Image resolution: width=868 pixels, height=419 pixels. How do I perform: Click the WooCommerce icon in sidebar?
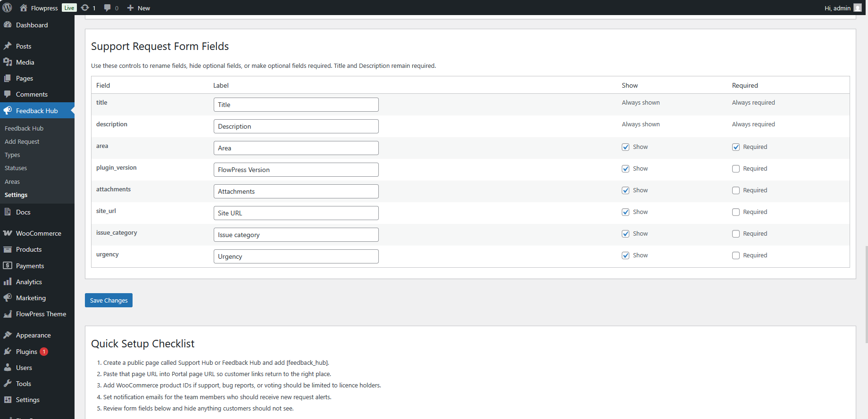click(8, 233)
